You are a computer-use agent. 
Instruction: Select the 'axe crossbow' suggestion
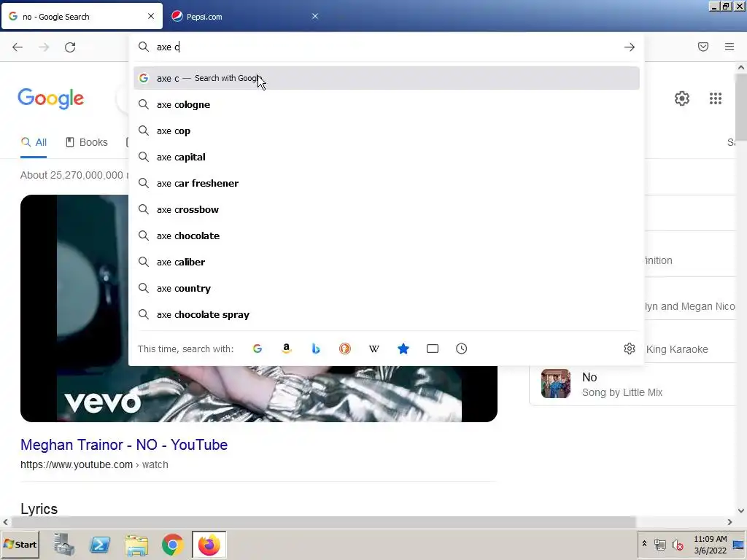[387, 209]
